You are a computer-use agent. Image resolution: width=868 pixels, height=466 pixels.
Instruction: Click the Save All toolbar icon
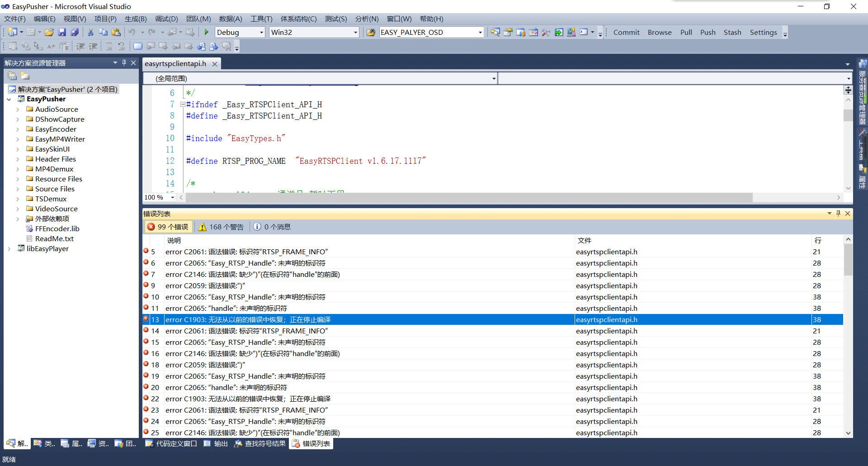tap(75, 32)
